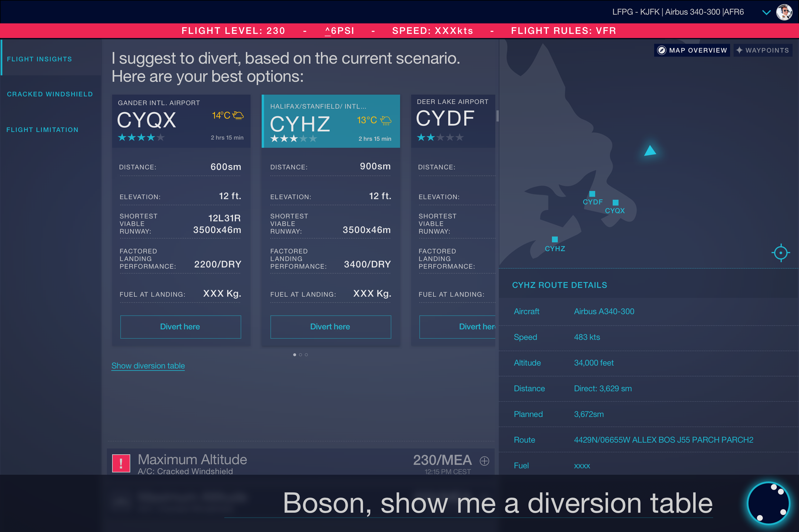Select the CYDF airport marker on map
Image resolution: width=799 pixels, height=532 pixels.
(592, 194)
